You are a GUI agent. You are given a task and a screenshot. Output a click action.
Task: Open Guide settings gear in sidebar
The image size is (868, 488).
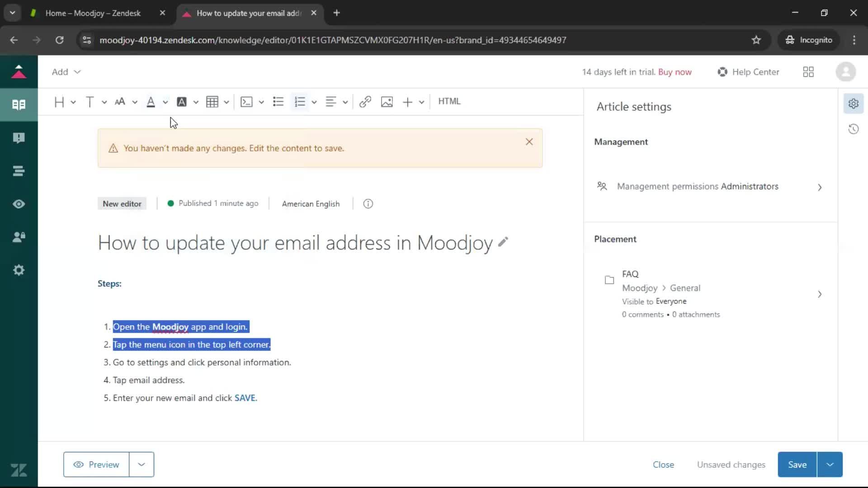click(x=19, y=270)
